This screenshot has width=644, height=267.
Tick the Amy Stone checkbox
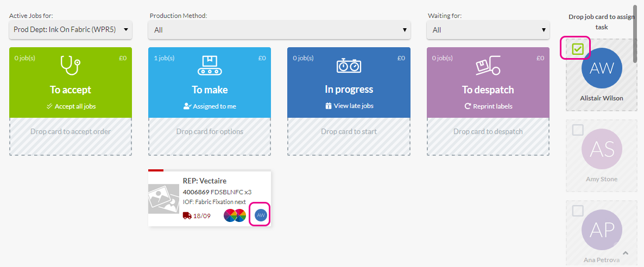(x=578, y=130)
